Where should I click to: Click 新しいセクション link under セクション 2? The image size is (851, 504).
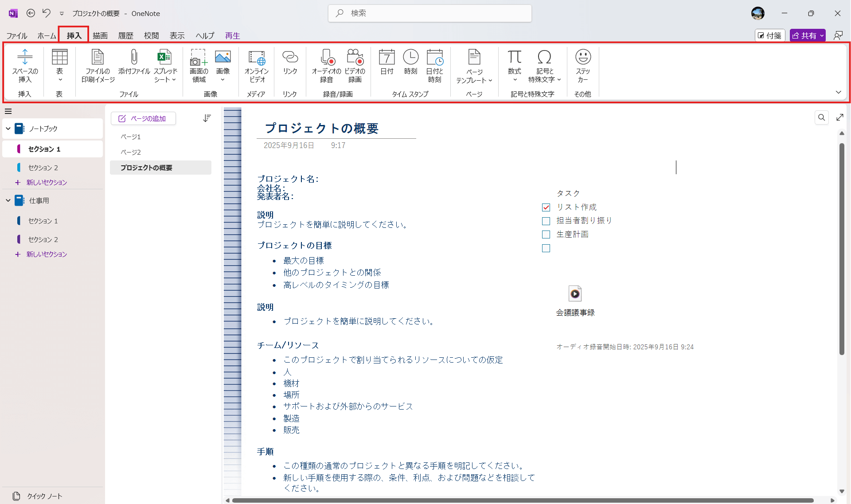pyautogui.click(x=47, y=182)
